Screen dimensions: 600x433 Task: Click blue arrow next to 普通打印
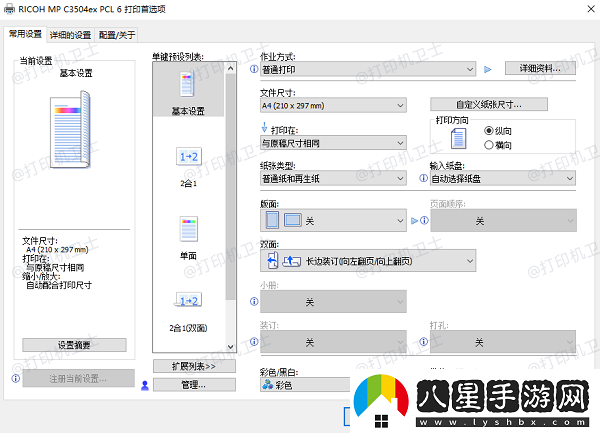tap(488, 70)
